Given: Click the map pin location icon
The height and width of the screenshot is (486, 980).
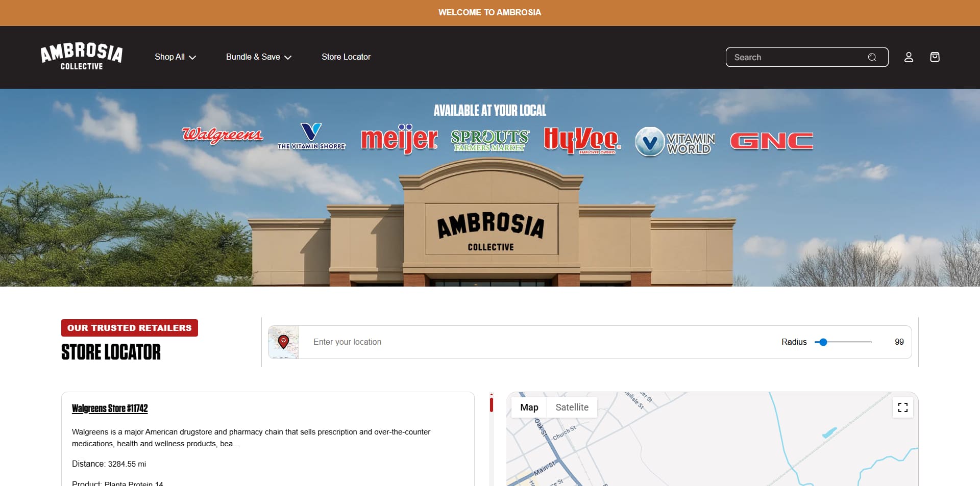Looking at the screenshot, I should coord(284,342).
